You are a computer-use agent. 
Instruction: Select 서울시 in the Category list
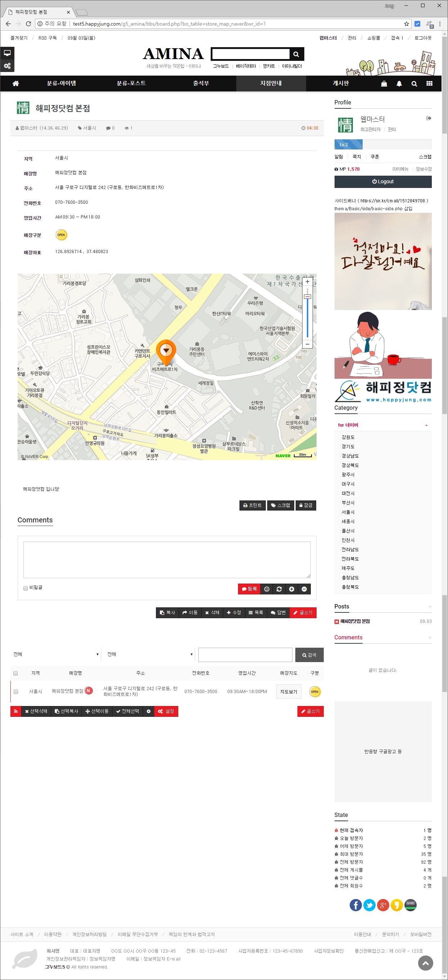pyautogui.click(x=348, y=512)
